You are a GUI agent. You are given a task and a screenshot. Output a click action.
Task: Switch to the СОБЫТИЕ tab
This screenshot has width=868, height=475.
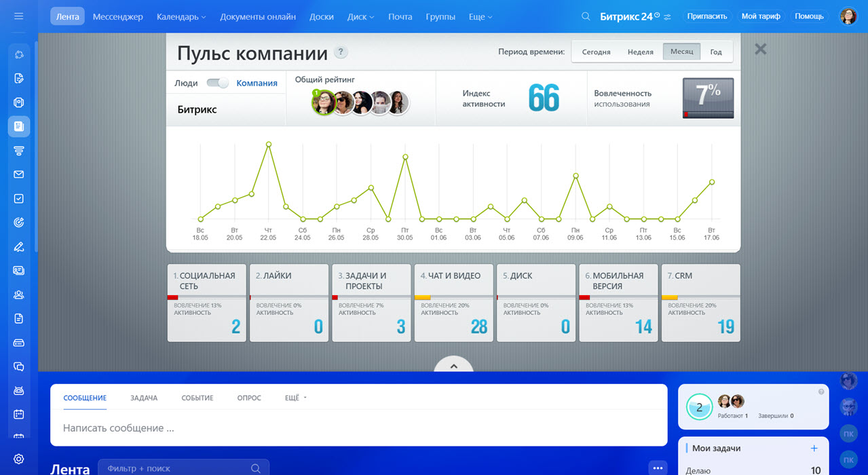(197, 398)
